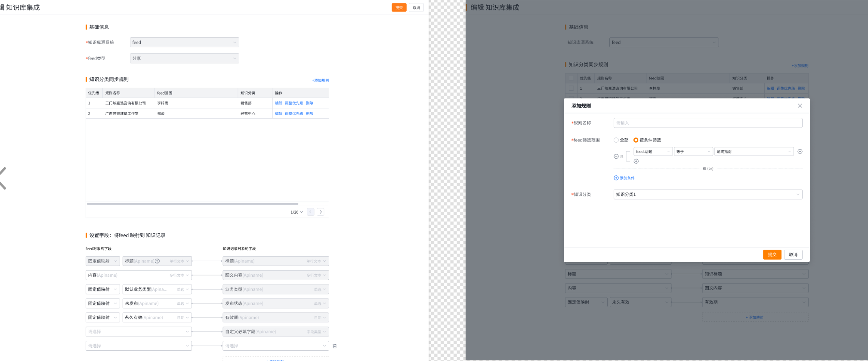Go to the previous page of rules table
Screen dimensions: 868x361
pyautogui.click(x=310, y=212)
